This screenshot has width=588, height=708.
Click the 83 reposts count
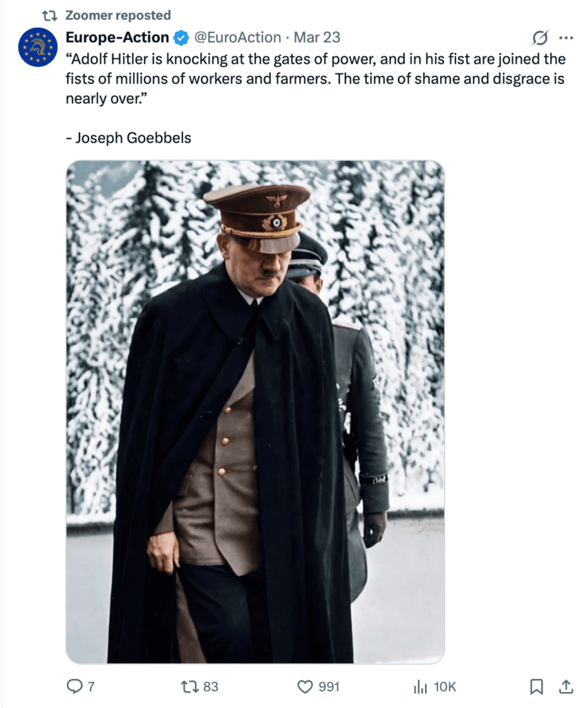[x=211, y=687]
